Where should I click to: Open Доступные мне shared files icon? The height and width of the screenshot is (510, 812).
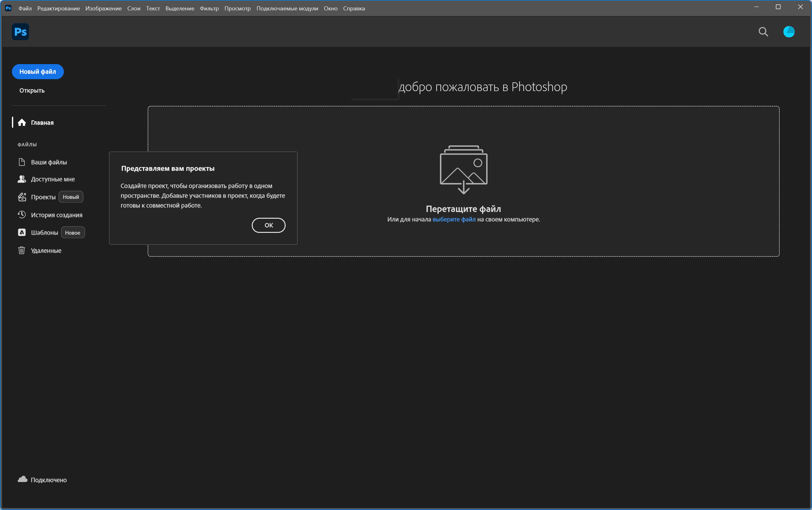click(22, 179)
